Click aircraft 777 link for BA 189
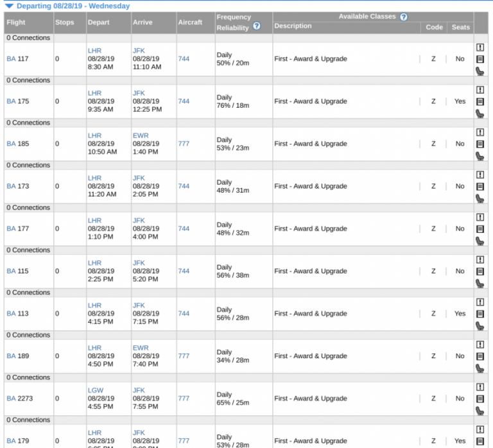 (184, 356)
